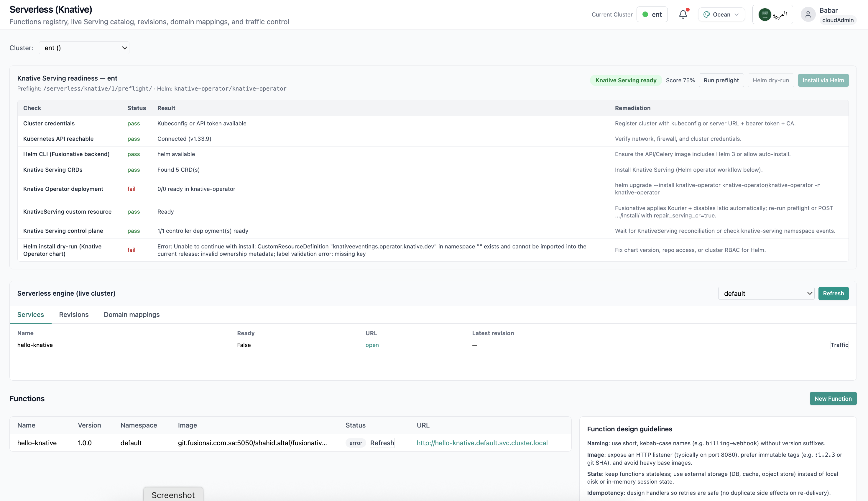Image resolution: width=868 pixels, height=501 pixels.
Task: Click Helm dry-run button
Action: click(x=771, y=80)
